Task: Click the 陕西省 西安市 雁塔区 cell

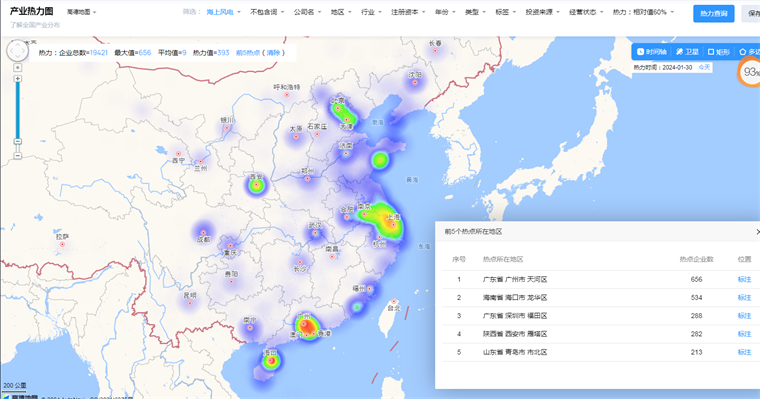Action: click(x=515, y=334)
